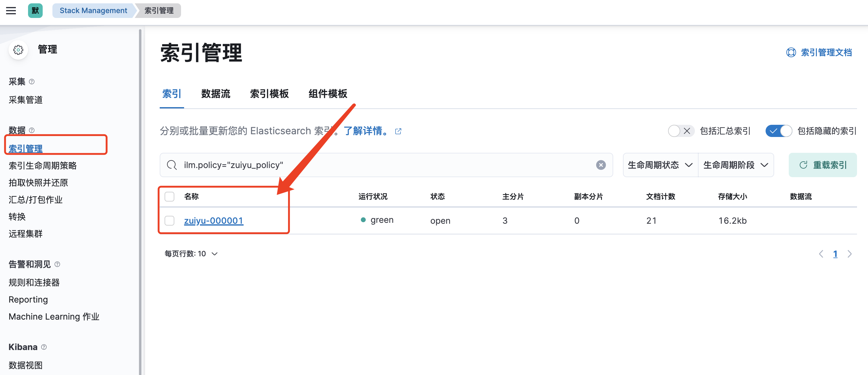Click the sidebar vertical scrollbar
Screen dimensions: 868x375
tap(140, 202)
